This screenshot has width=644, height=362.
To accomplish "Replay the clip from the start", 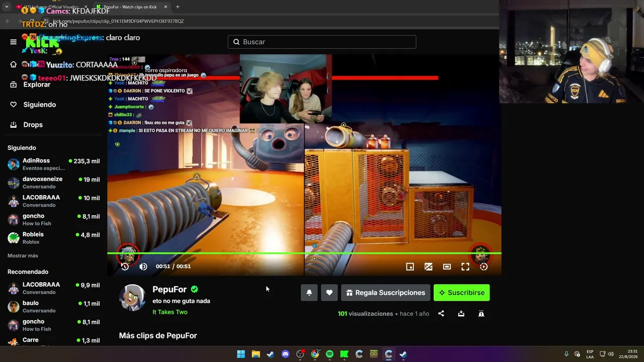I will (125, 266).
